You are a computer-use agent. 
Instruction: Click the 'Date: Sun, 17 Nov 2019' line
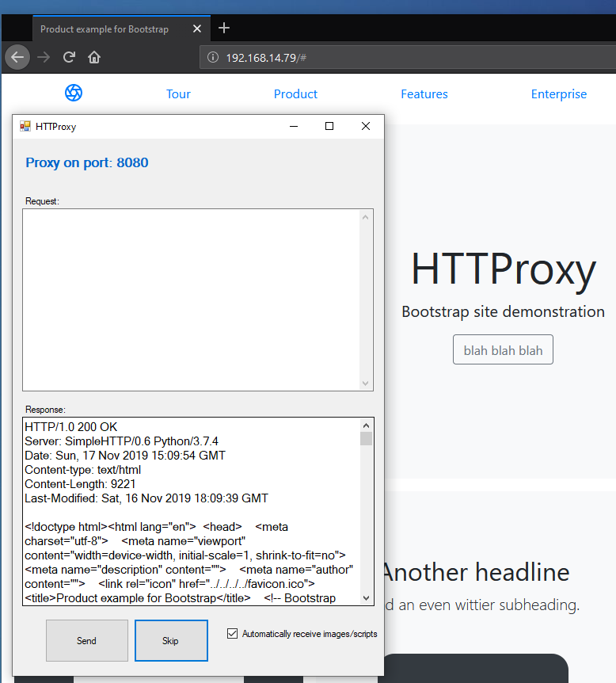pyautogui.click(x=125, y=456)
